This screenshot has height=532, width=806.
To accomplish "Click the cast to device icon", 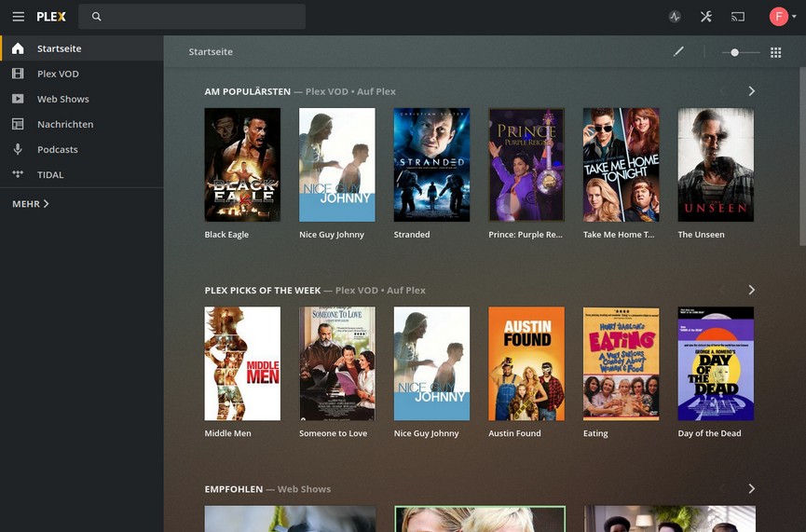I will coord(738,17).
